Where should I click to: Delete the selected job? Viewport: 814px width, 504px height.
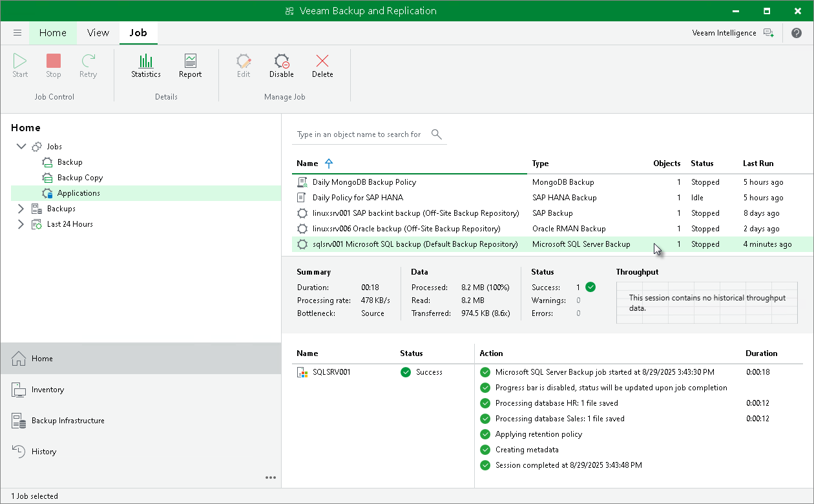click(322, 65)
